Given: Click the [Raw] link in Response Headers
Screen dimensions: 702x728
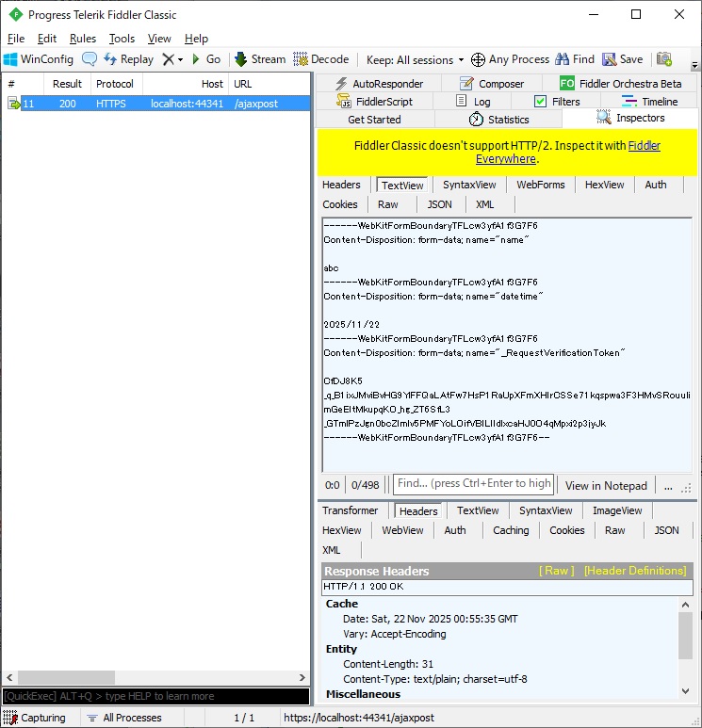Looking at the screenshot, I should click(x=557, y=571).
